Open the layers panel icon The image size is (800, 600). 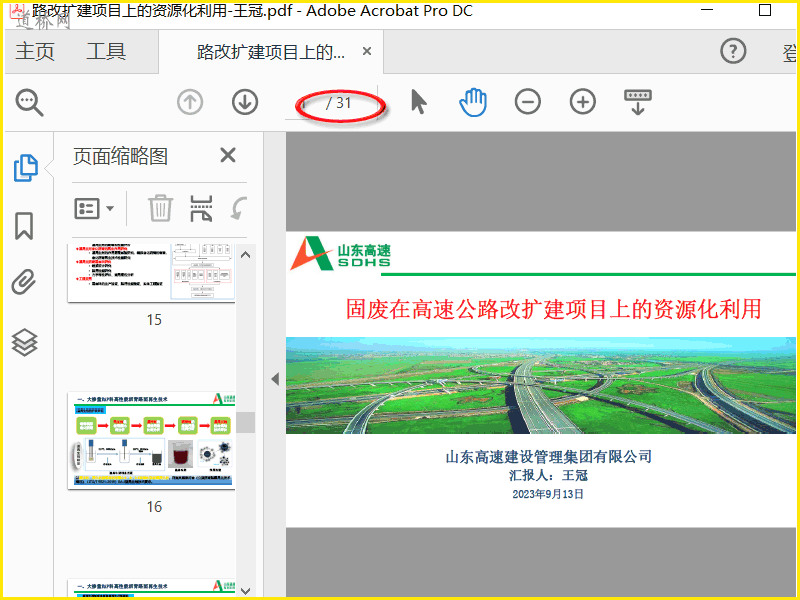click(x=24, y=342)
